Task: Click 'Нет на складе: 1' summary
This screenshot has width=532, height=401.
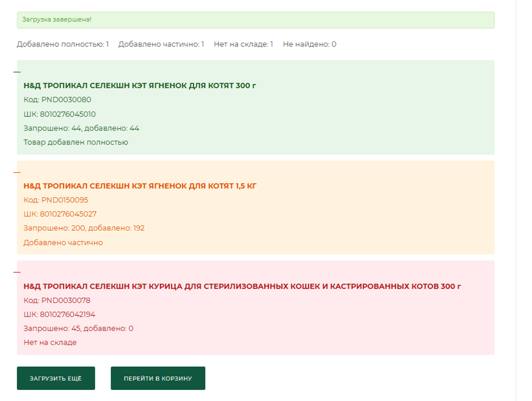Action: point(243,44)
